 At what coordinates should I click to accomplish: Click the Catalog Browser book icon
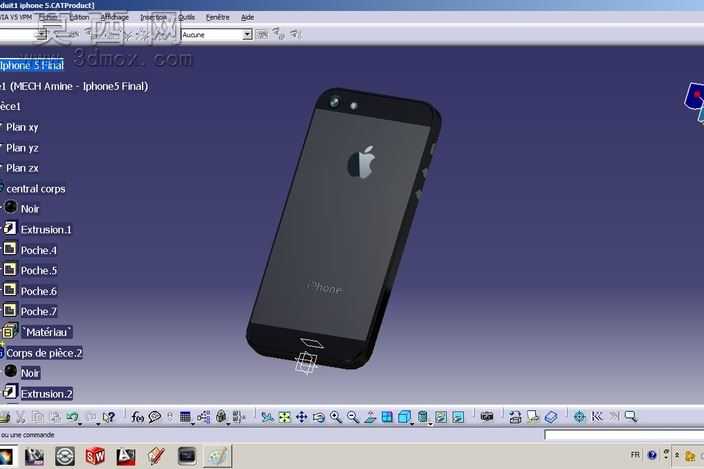pos(551,417)
